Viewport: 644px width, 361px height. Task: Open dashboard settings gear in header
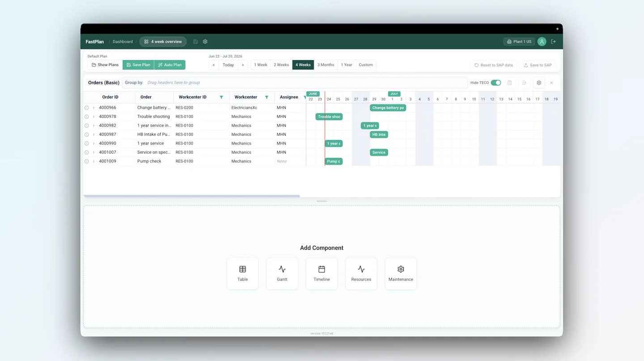pos(205,42)
